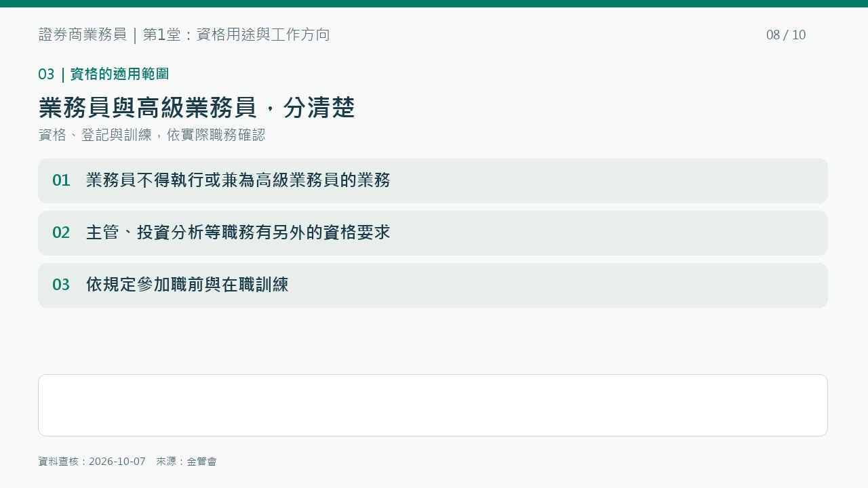This screenshot has height=488, width=868.
Task: Select the card 主管、投資分析等職務有另外的資格要求
Action: [433, 233]
